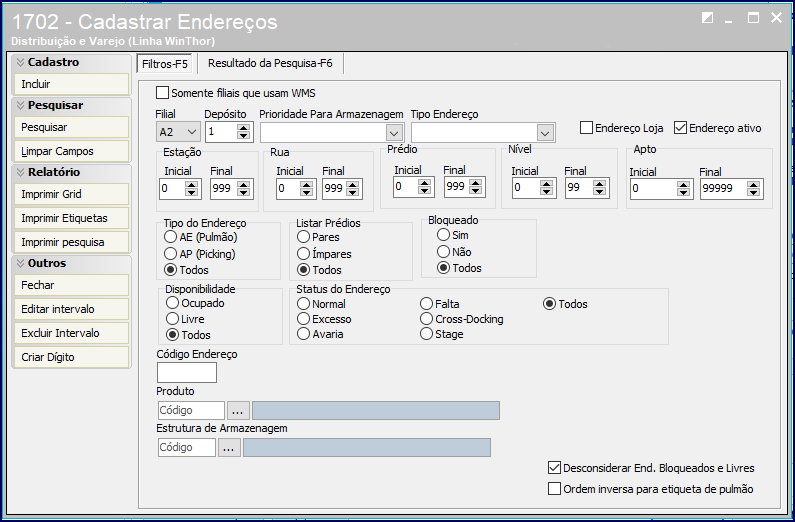795x522 pixels.
Task: Click Imprimir pesquisa button
Action: point(71,242)
